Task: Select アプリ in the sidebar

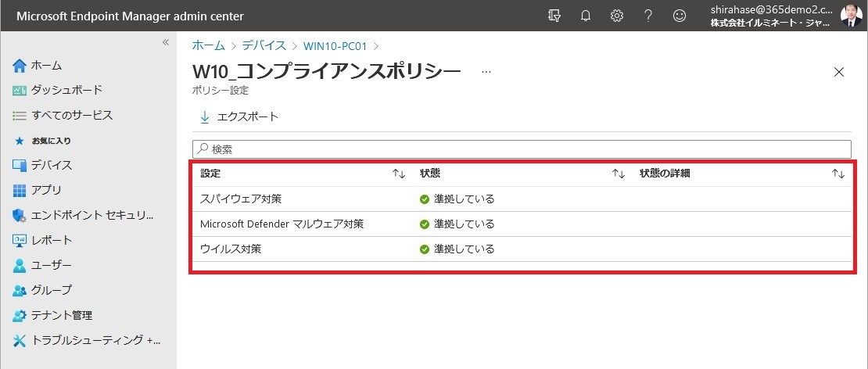Action: click(x=46, y=190)
